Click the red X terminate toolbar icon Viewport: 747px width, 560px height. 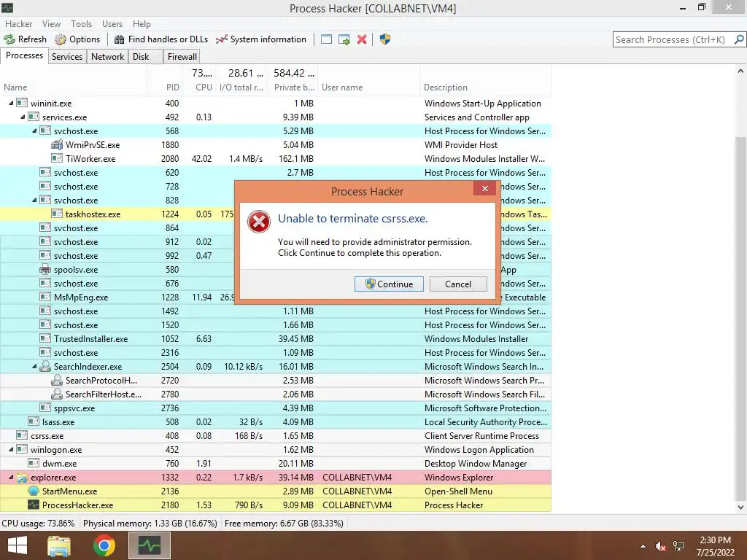[x=362, y=39]
